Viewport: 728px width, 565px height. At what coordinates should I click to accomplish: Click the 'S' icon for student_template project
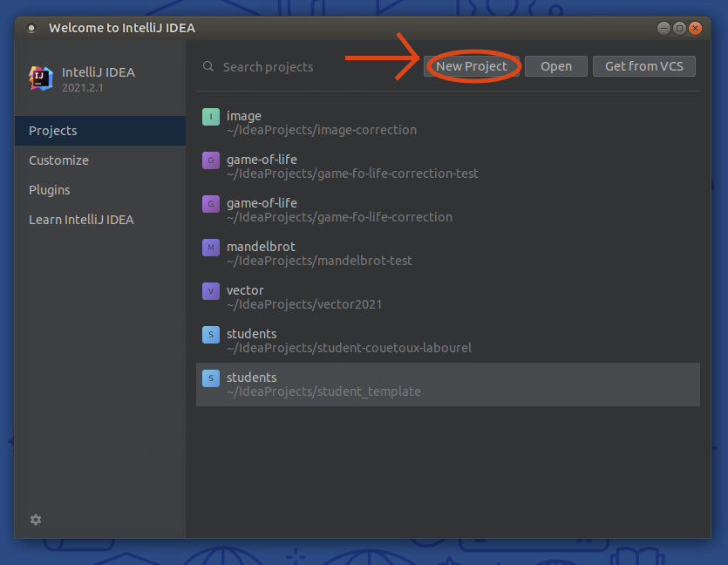click(x=211, y=378)
